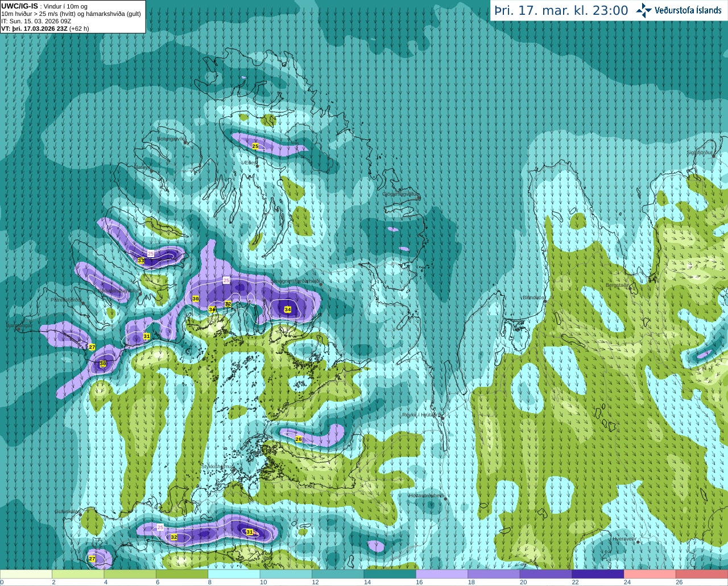Select the 0–2 m/s pale yellow legend swatch

[26, 574]
